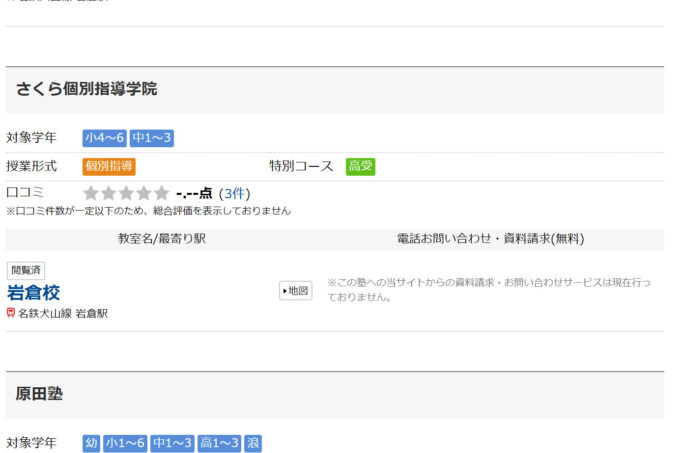Screen dimensions: 680x453
Task: Open the 岩倉校 classroom link
Action: pyautogui.click(x=33, y=293)
